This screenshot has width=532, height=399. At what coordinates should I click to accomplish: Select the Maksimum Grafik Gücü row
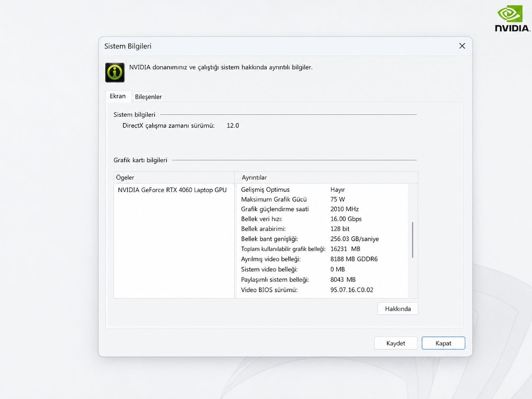[322, 199]
